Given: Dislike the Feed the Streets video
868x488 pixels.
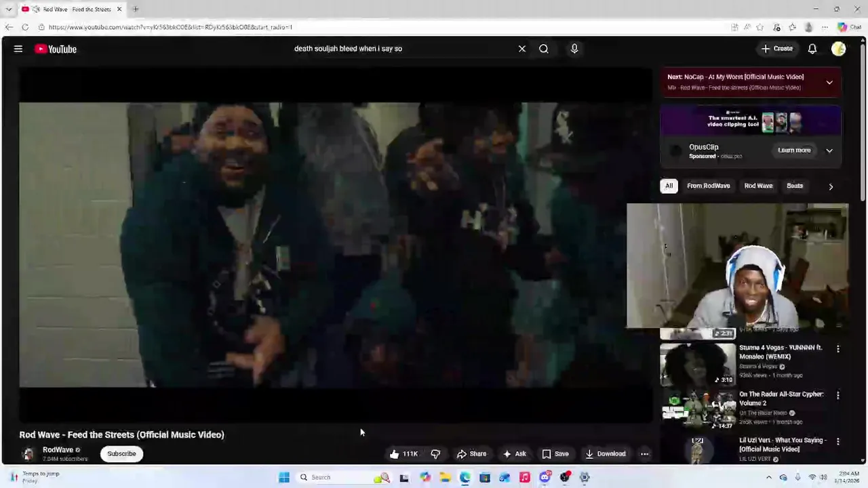Looking at the screenshot, I should pos(435,454).
